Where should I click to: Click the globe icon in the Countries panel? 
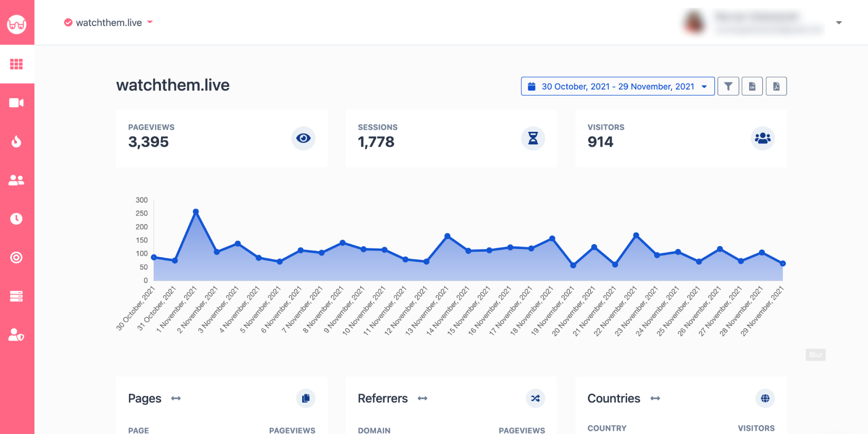pyautogui.click(x=765, y=398)
